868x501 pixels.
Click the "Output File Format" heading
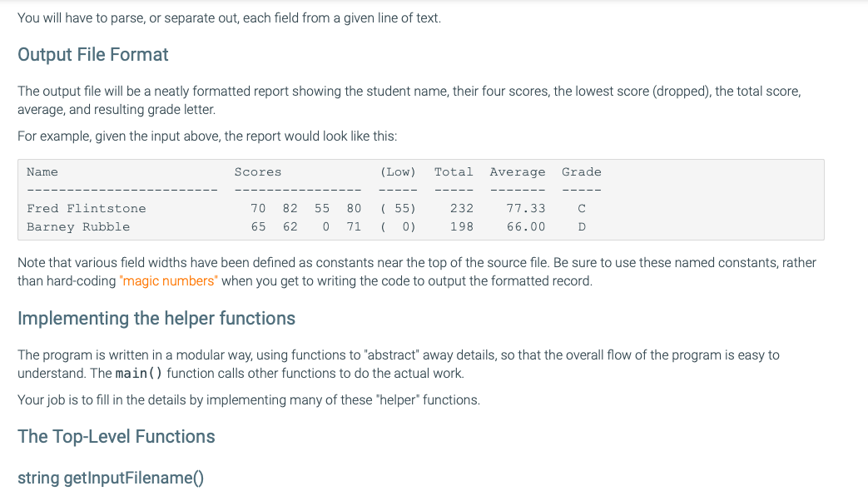click(x=93, y=55)
